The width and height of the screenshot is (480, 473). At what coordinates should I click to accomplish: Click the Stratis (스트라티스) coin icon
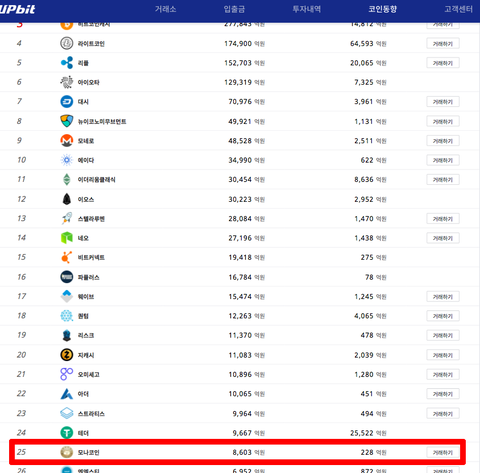tap(67, 413)
